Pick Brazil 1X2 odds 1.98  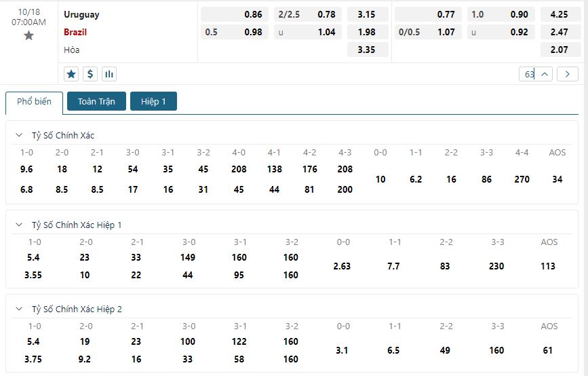[x=366, y=33]
